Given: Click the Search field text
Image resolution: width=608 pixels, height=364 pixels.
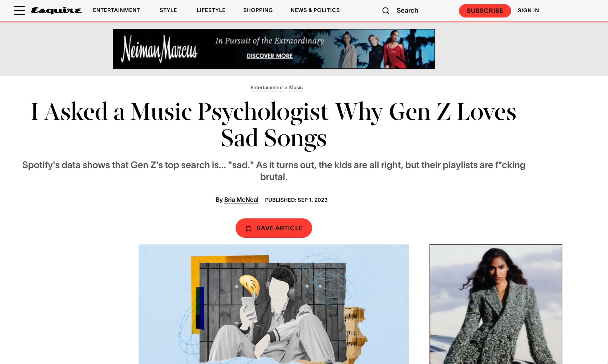Looking at the screenshot, I should 407,10.
